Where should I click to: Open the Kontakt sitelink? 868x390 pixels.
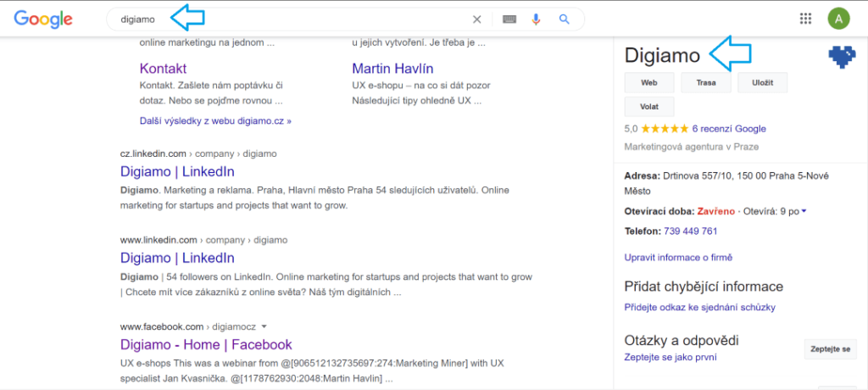[164, 69]
